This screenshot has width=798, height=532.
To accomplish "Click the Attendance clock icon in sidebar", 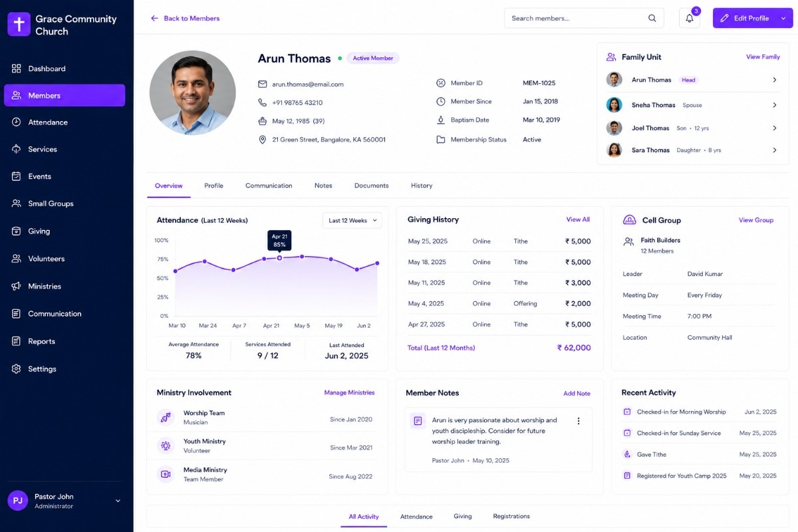I will coord(17,122).
